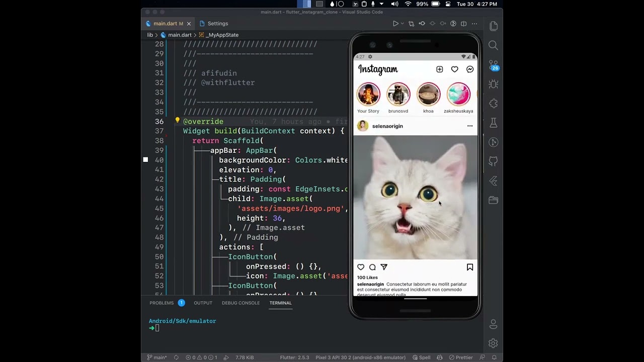Split the editor to the right

464,24
